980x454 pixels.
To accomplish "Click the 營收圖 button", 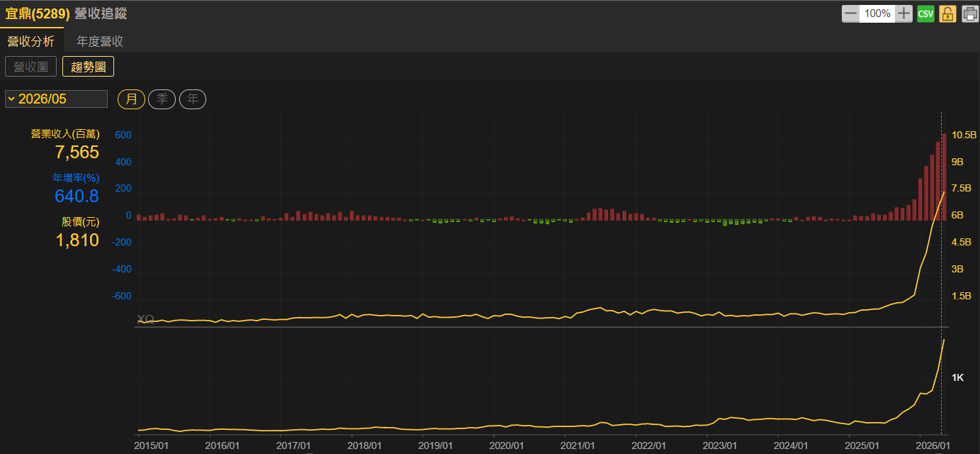I will [30, 67].
